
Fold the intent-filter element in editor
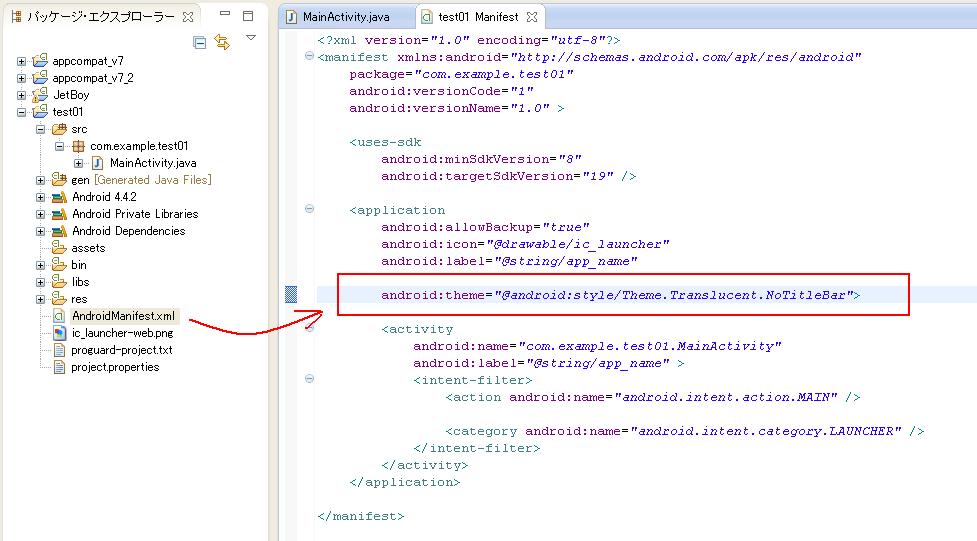click(309, 378)
